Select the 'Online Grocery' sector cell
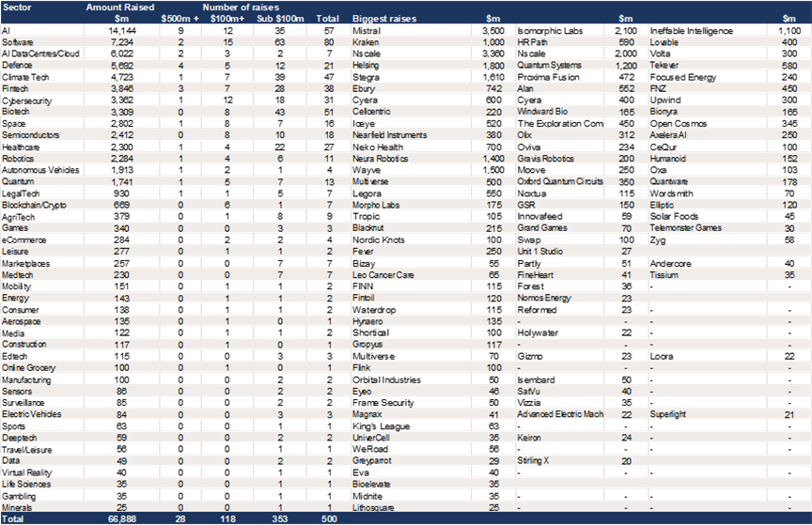812x525 pixels. (x=28, y=367)
